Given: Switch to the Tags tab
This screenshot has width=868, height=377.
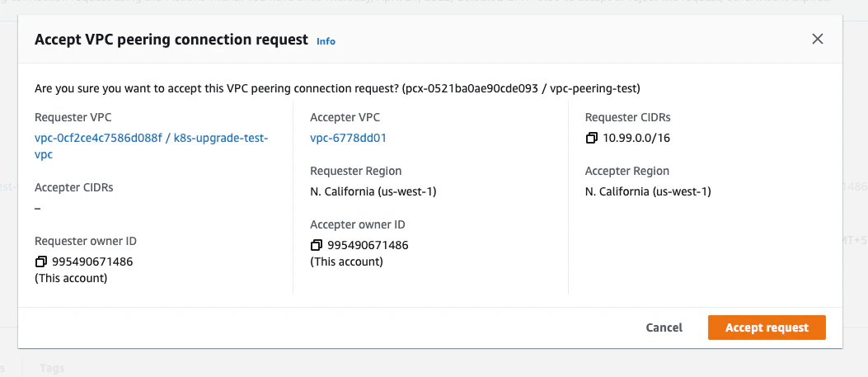Looking at the screenshot, I should click(x=51, y=368).
